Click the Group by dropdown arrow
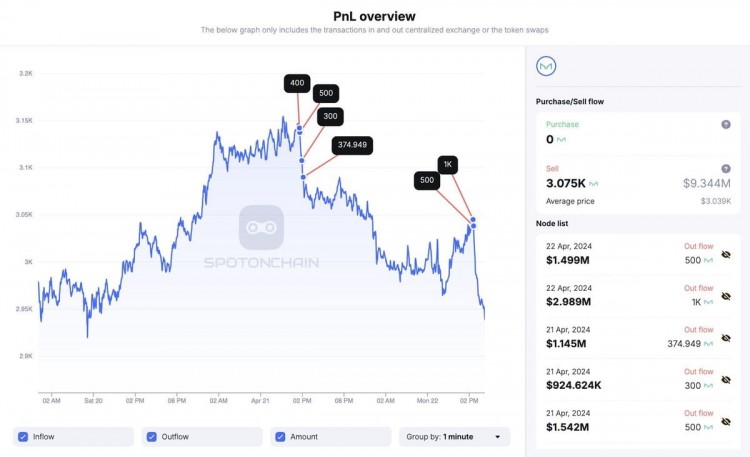This screenshot has width=750, height=457. point(497,437)
